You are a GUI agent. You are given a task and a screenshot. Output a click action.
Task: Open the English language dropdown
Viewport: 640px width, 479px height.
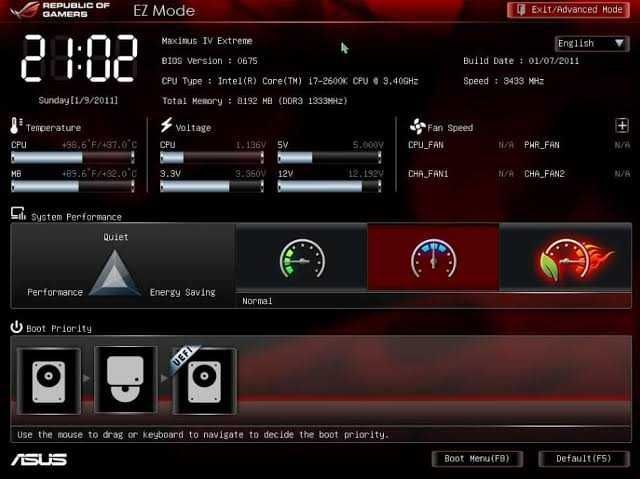[591, 43]
